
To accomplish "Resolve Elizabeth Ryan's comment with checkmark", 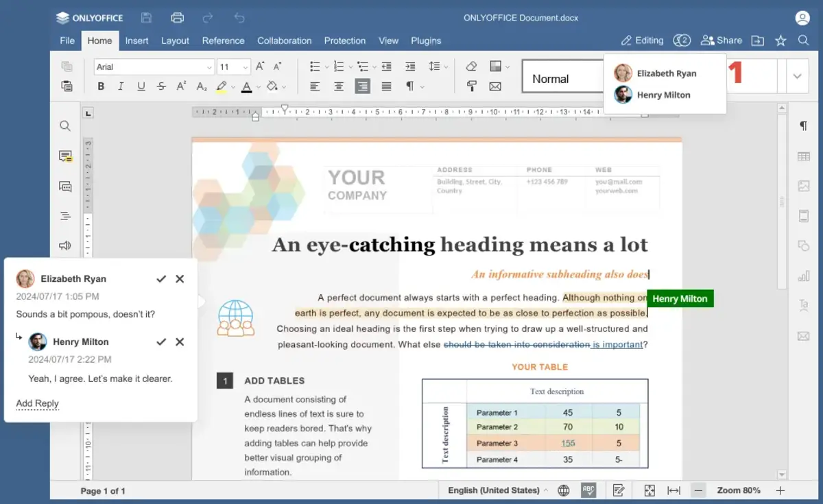I will click(x=161, y=278).
